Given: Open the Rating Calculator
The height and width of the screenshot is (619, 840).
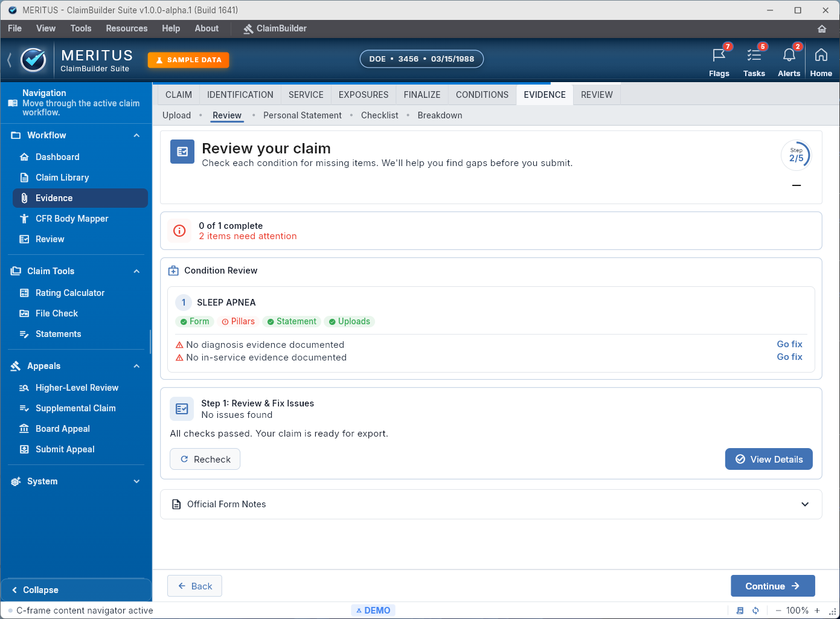Looking at the screenshot, I should [x=70, y=293].
